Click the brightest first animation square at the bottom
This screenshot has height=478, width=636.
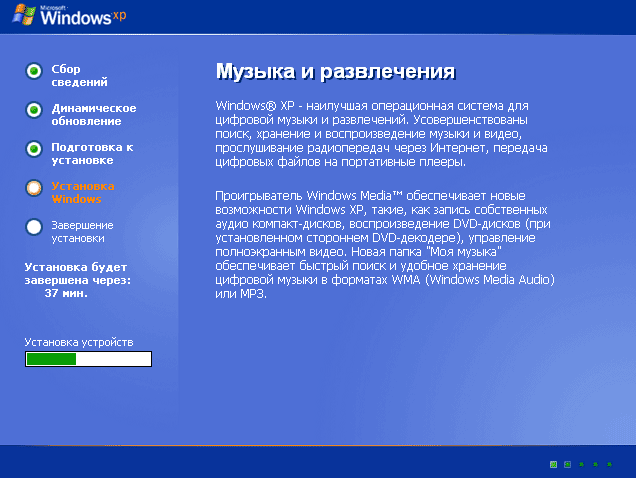(553, 464)
